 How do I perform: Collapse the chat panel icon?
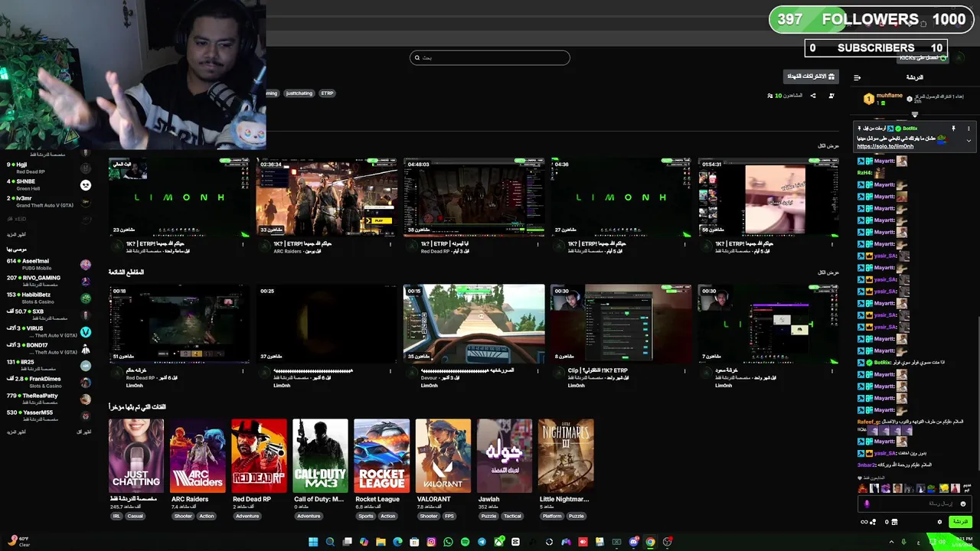tap(857, 77)
